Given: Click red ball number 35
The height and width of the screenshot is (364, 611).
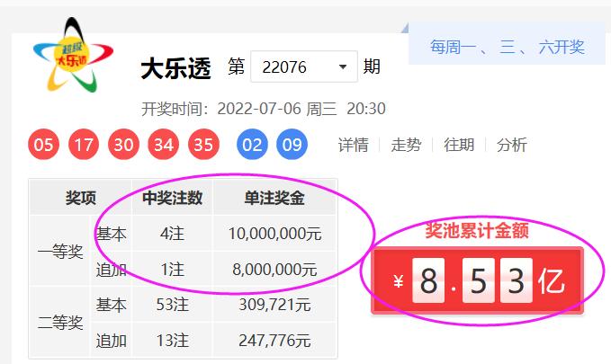Looking at the screenshot, I should click(203, 145).
